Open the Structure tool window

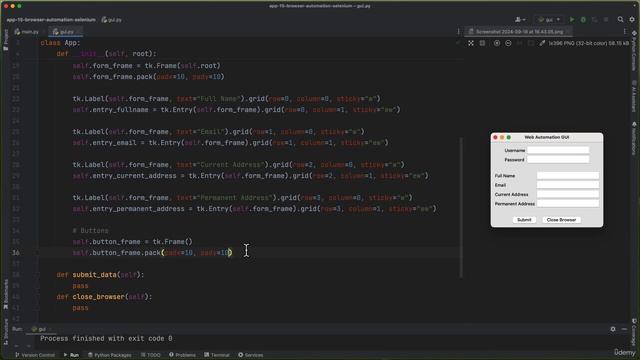6,331
